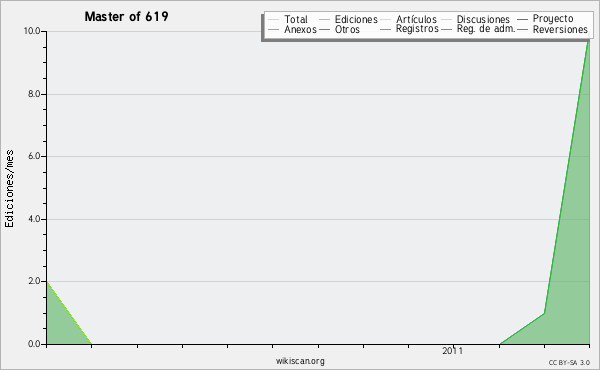Click the chart title 'Master of 619'

pos(126,16)
